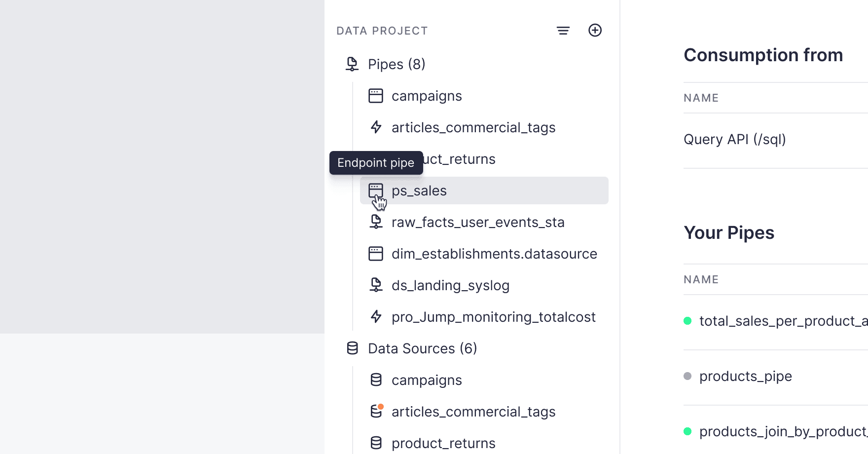Click NAME column header under Consumption from
The image size is (868, 454).
(701, 98)
